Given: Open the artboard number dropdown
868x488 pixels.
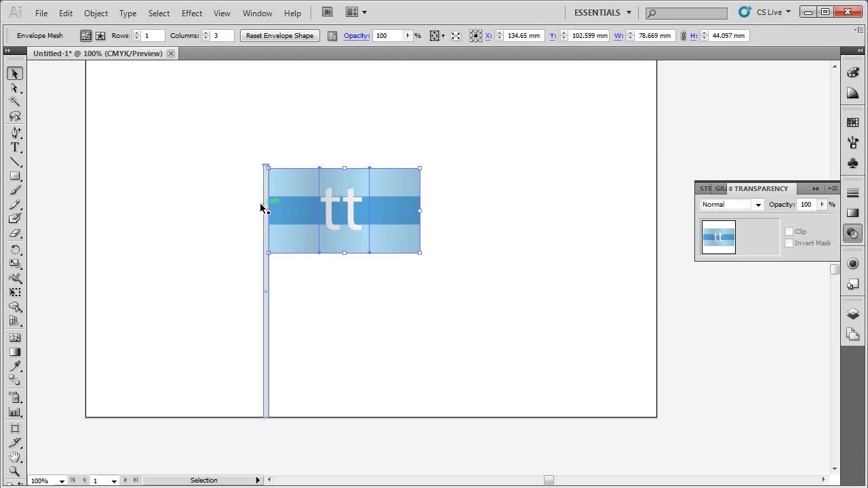Looking at the screenshot, I should 114,481.
